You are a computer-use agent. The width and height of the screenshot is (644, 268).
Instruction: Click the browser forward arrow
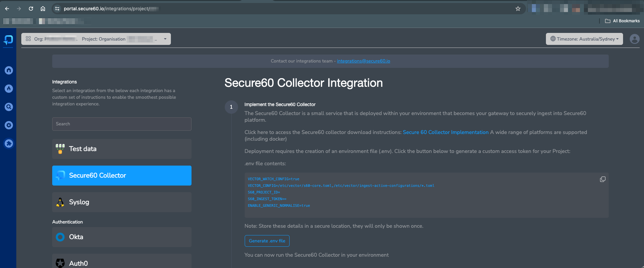(19, 9)
